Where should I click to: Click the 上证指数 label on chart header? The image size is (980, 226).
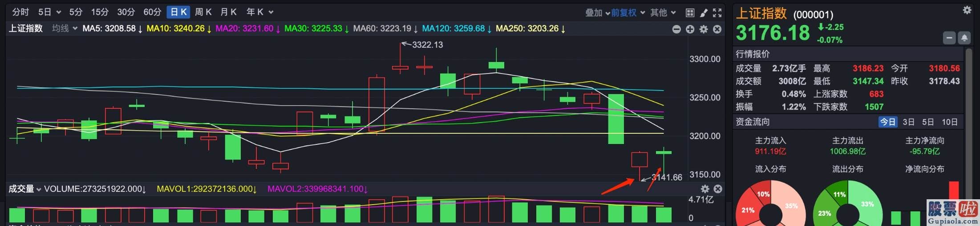(x=26, y=29)
